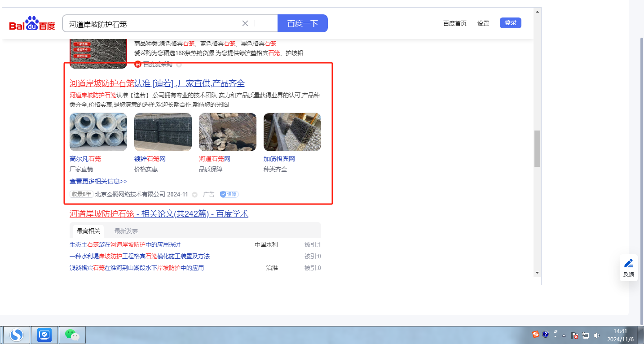Click the 登录 login button
Screen dimensions: 644x344
click(511, 23)
